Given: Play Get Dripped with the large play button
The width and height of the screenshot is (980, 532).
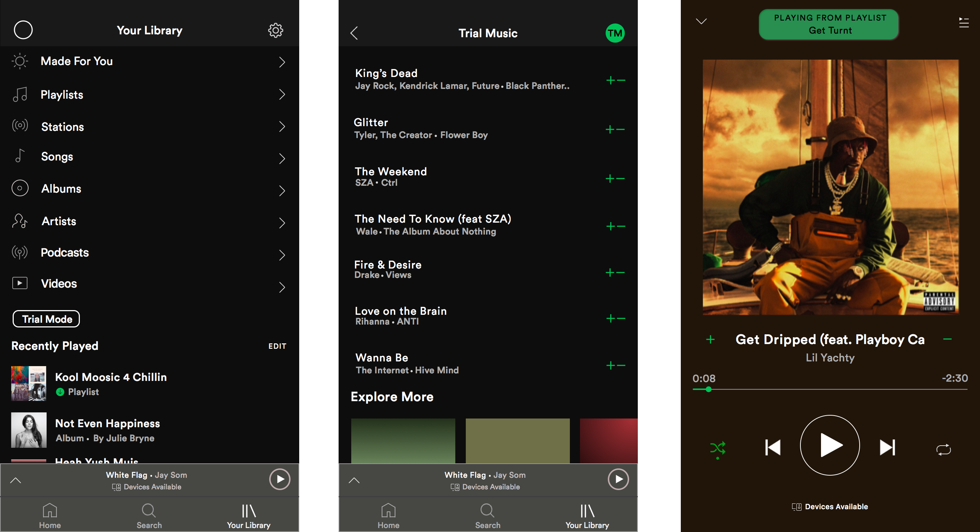Looking at the screenshot, I should 830,445.
